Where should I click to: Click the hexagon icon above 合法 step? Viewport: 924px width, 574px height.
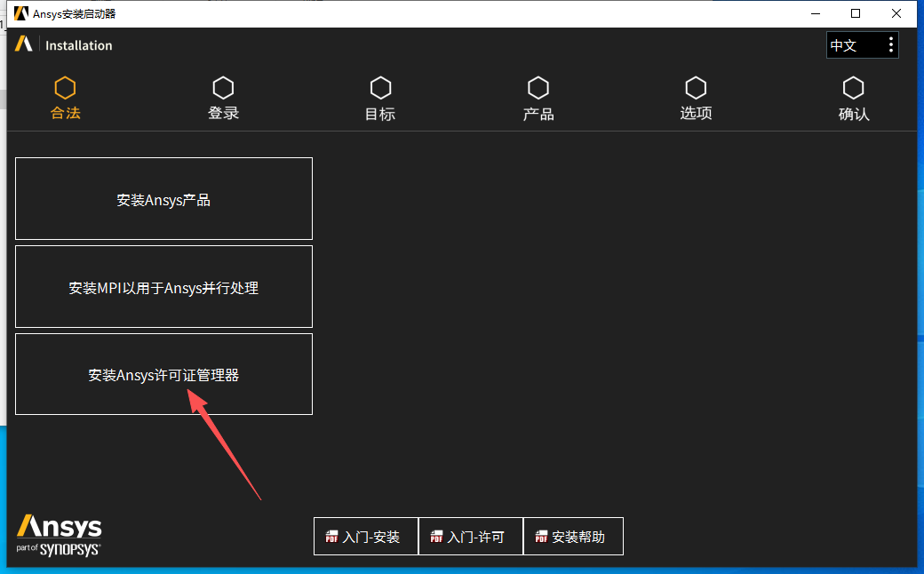coord(65,86)
